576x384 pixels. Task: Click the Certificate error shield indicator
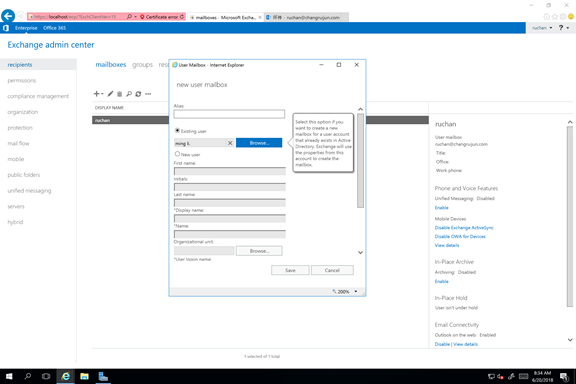(159, 17)
